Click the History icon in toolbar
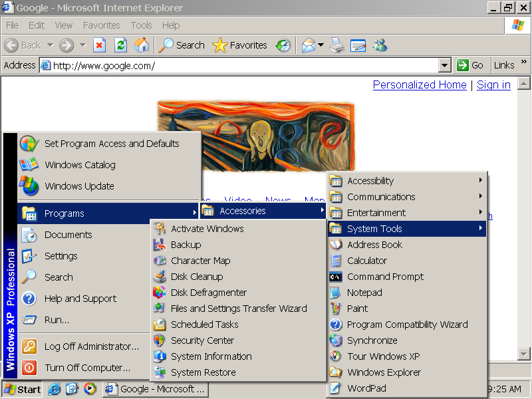 click(x=283, y=45)
